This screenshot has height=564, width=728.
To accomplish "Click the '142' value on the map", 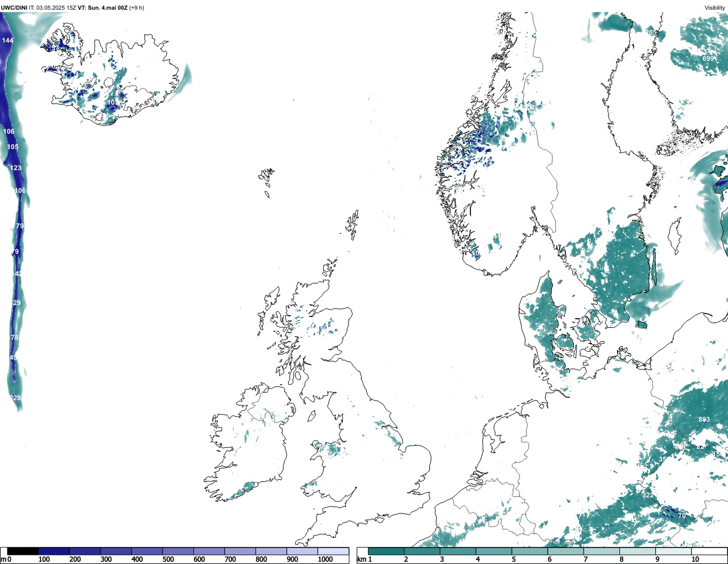I will click(x=16, y=274).
